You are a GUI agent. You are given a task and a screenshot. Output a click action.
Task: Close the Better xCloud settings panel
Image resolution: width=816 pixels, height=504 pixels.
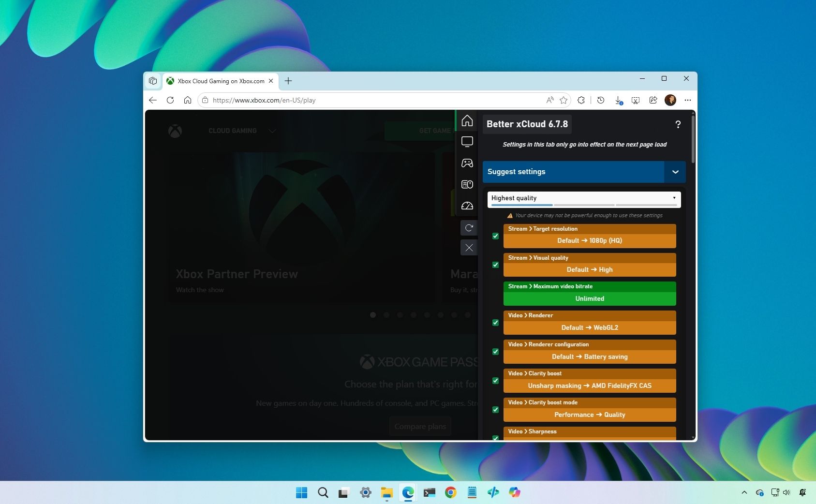(x=469, y=248)
